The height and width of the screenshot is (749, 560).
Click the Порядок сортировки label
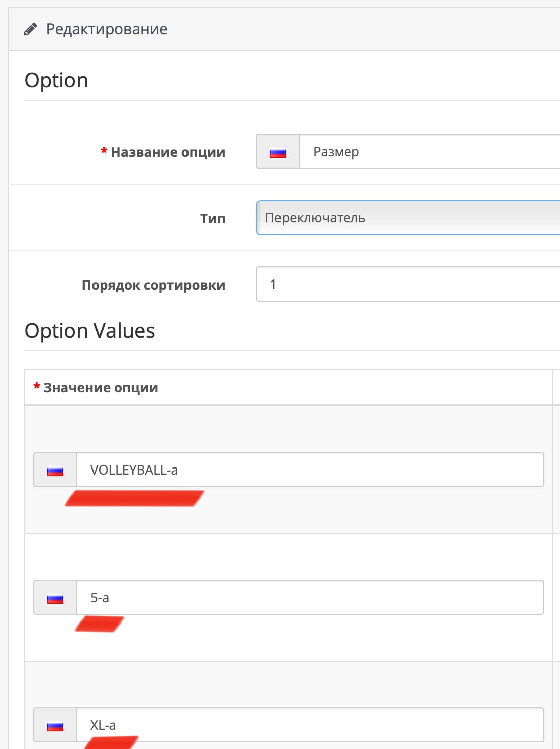click(153, 285)
